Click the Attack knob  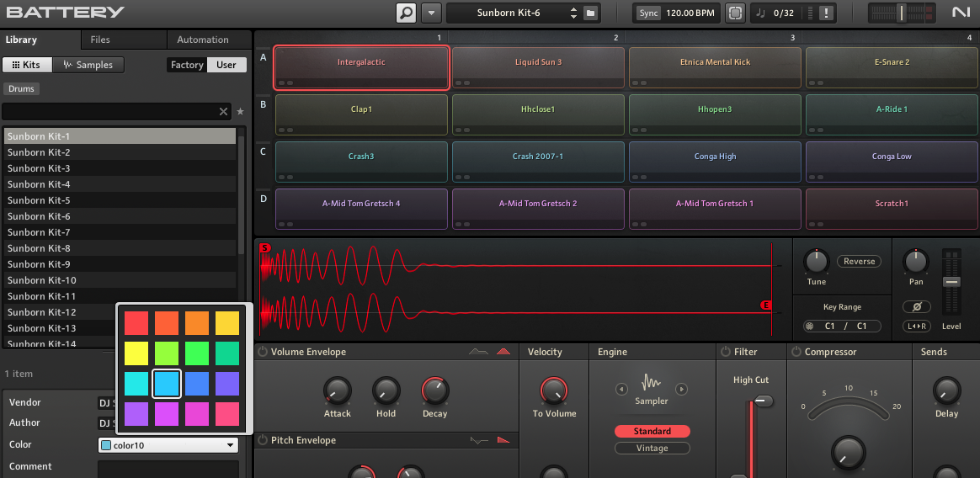pyautogui.click(x=337, y=391)
